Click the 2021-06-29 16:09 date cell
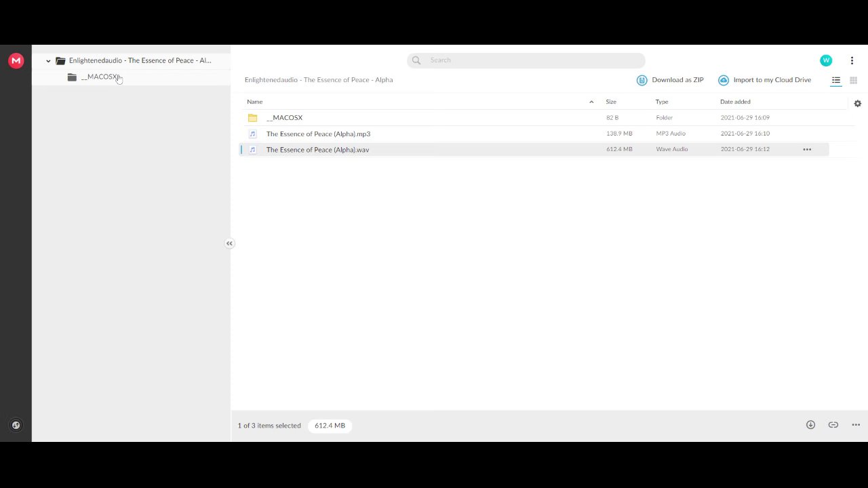868x488 pixels. [x=745, y=118]
